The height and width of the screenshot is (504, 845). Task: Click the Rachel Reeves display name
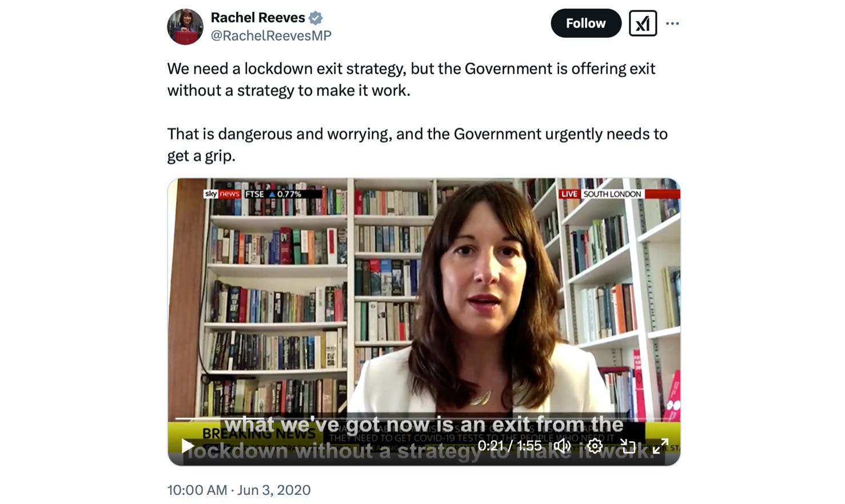tap(258, 18)
